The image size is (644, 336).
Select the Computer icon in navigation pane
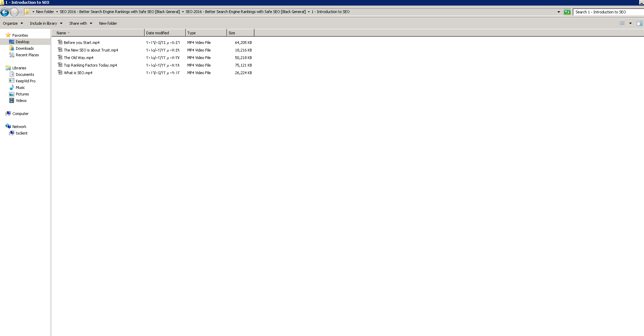[8, 114]
